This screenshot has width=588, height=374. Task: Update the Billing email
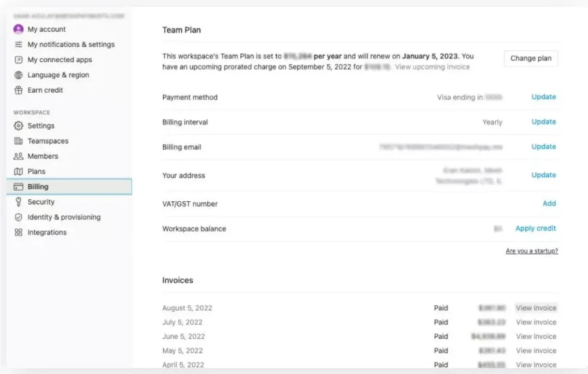[x=543, y=146]
